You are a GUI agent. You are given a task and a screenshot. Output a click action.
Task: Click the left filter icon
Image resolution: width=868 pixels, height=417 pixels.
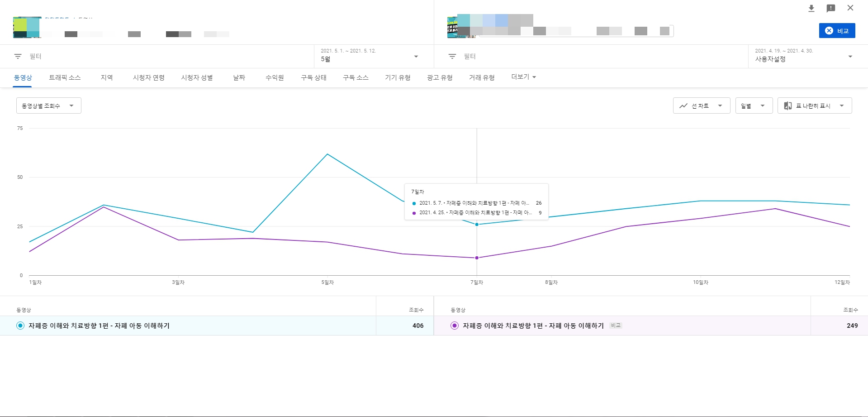18,56
